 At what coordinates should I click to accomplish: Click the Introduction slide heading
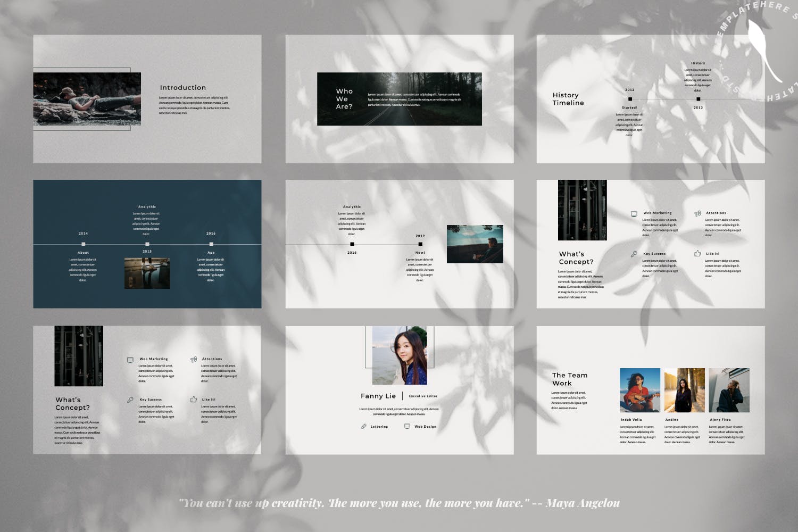182,88
